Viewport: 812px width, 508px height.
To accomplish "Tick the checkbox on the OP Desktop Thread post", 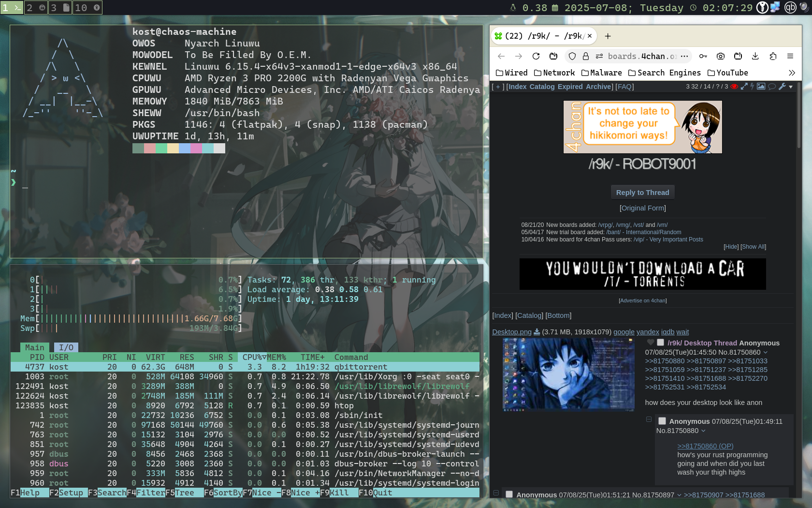I will click(660, 343).
